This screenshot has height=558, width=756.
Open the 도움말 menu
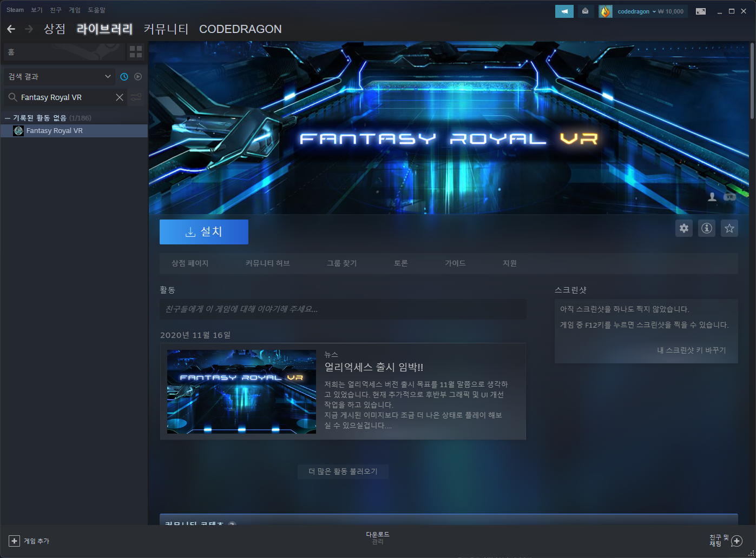97,10
